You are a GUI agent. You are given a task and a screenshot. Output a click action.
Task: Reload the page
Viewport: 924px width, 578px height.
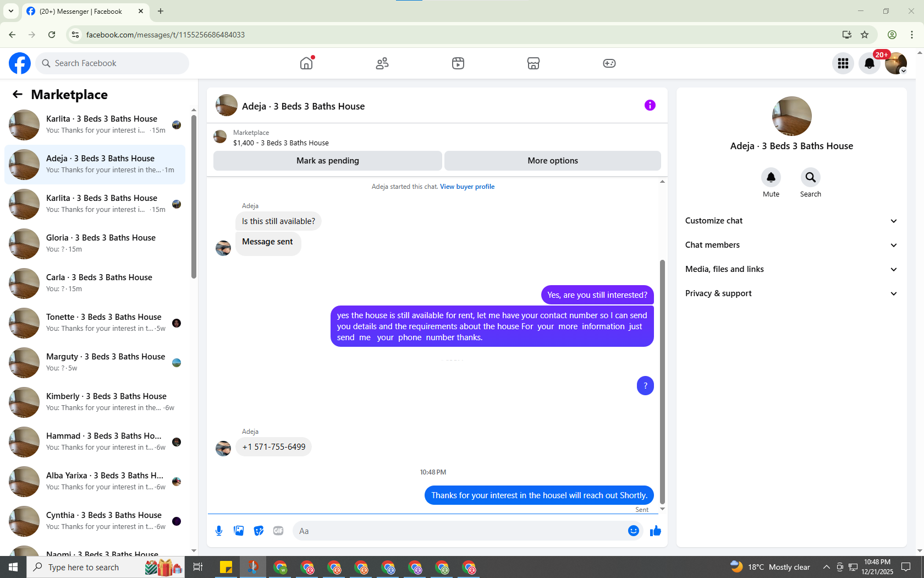(x=52, y=35)
